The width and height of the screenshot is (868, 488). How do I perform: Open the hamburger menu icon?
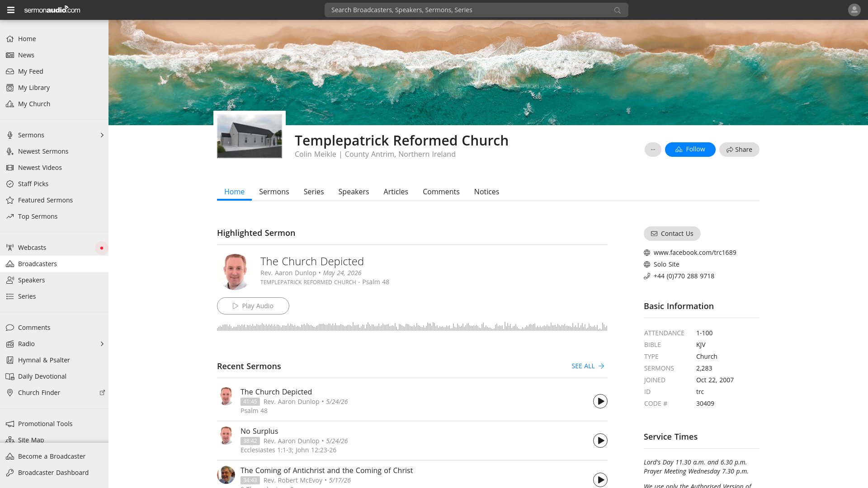(11, 10)
